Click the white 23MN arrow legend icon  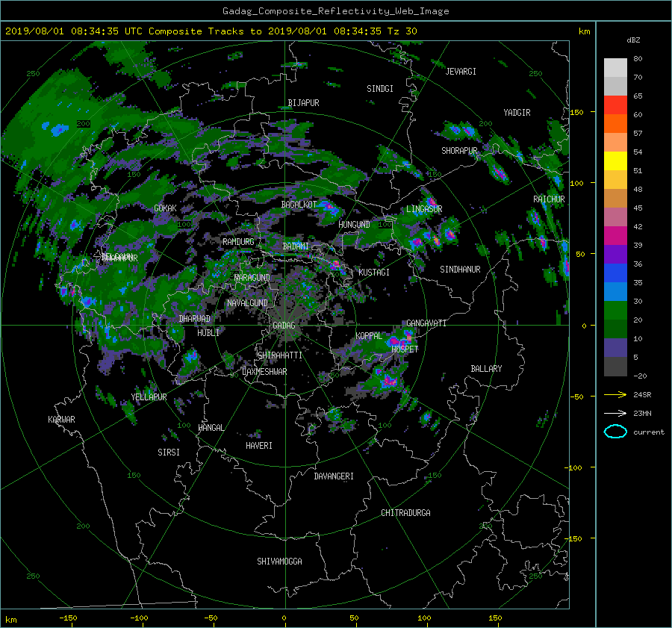[x=615, y=414]
